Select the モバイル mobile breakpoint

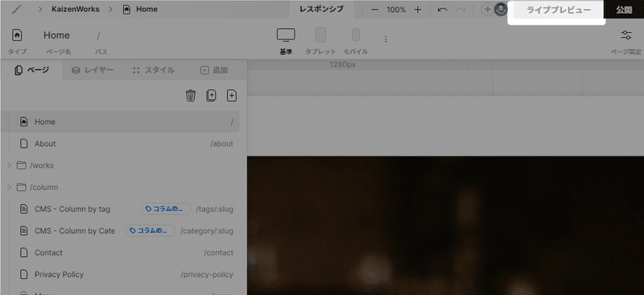356,35
